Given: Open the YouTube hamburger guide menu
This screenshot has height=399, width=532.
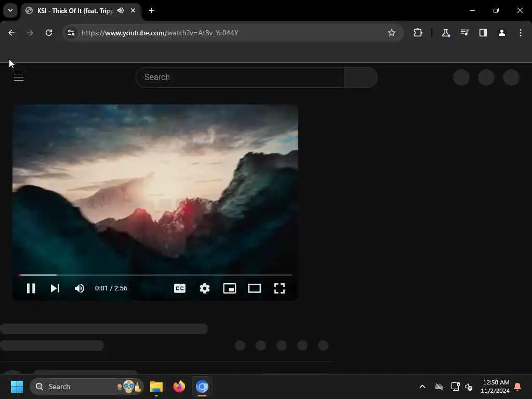Looking at the screenshot, I should [19, 77].
